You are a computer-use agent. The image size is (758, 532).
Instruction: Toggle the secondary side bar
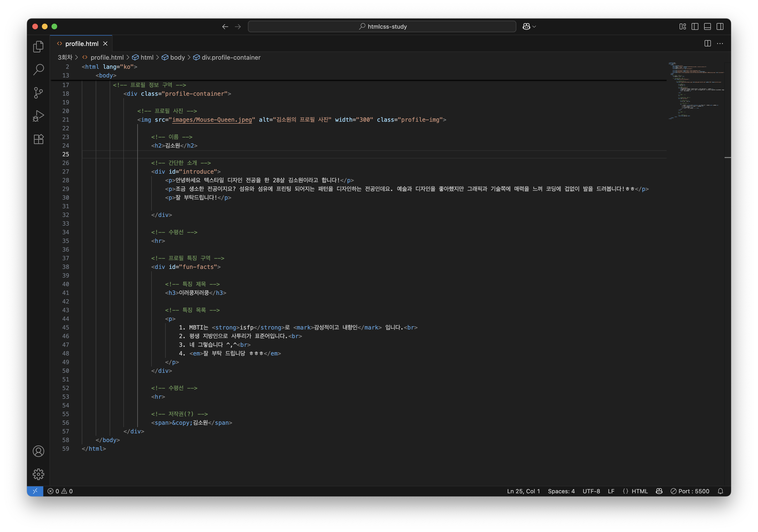pyautogui.click(x=720, y=26)
